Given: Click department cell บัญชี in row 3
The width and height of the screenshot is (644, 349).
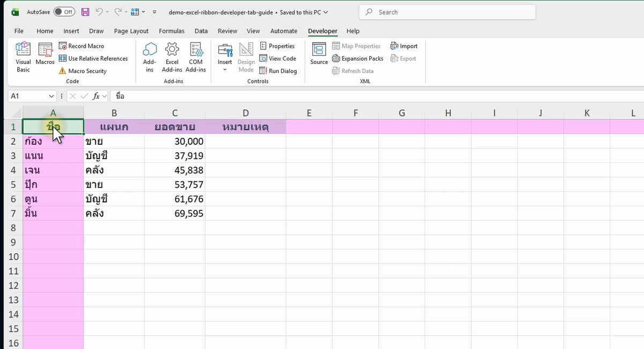Looking at the screenshot, I should pyautogui.click(x=114, y=156).
